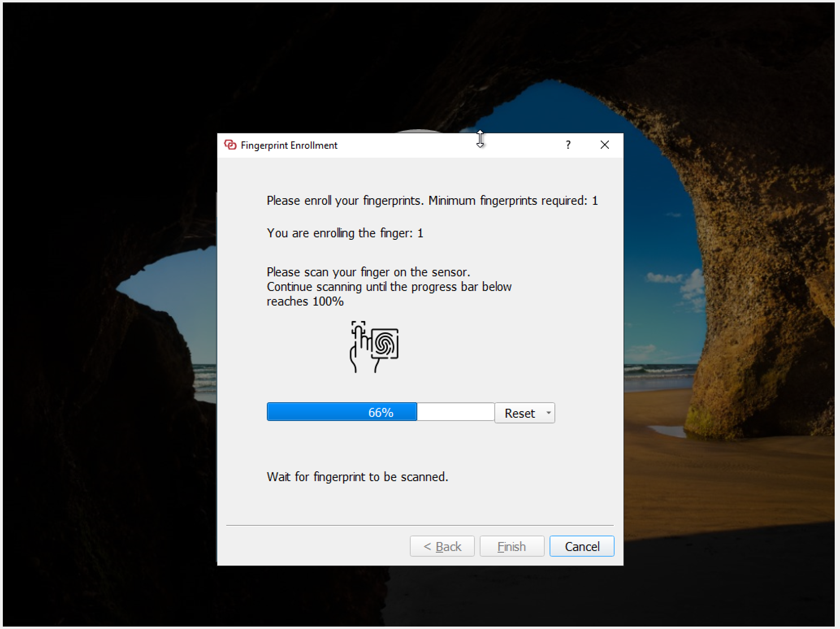Click the empty white part of progress bar
Viewport: 840px width, 629px height.
[455, 412]
